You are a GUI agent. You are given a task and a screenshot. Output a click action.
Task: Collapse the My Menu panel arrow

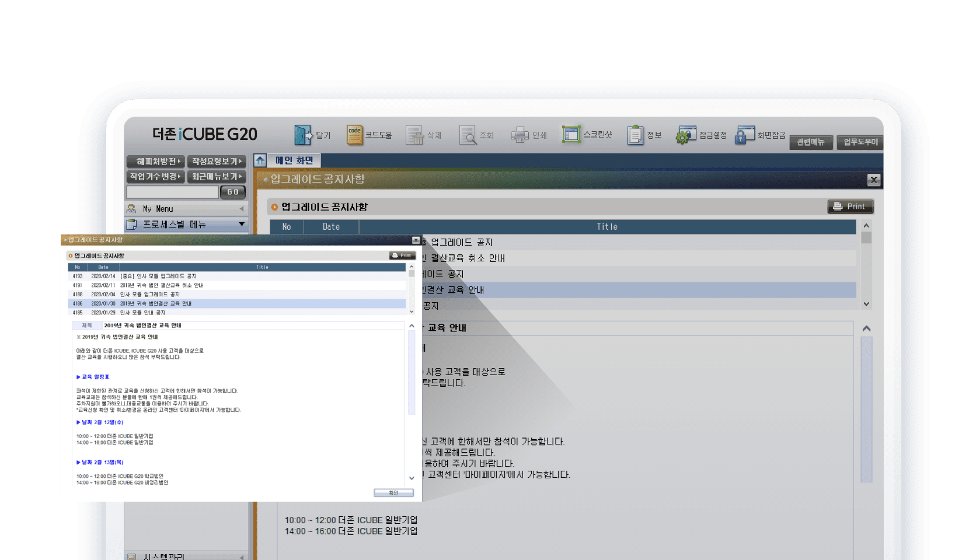(242, 208)
